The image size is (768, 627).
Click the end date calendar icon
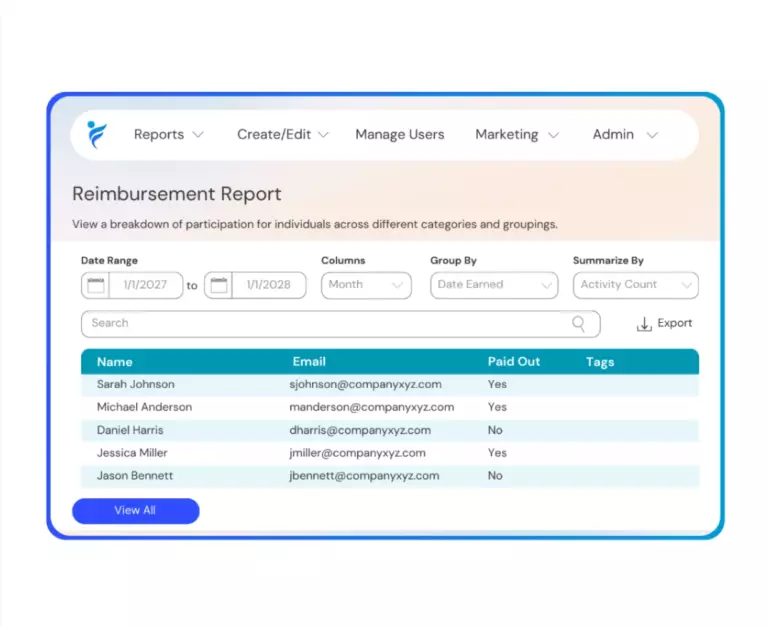[218, 285]
